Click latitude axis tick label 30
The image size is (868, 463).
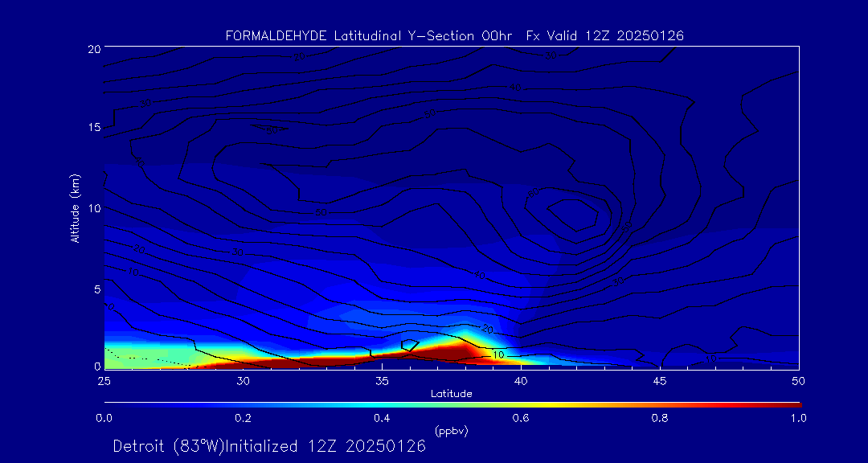[x=243, y=381]
